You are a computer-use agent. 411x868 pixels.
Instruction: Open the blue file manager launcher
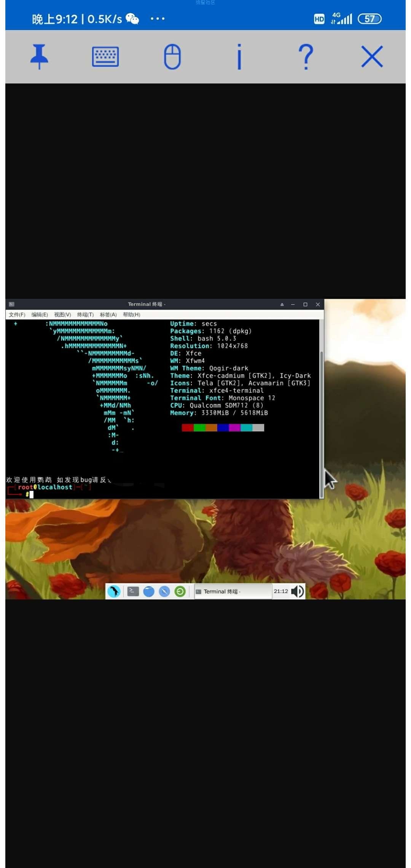(x=149, y=591)
